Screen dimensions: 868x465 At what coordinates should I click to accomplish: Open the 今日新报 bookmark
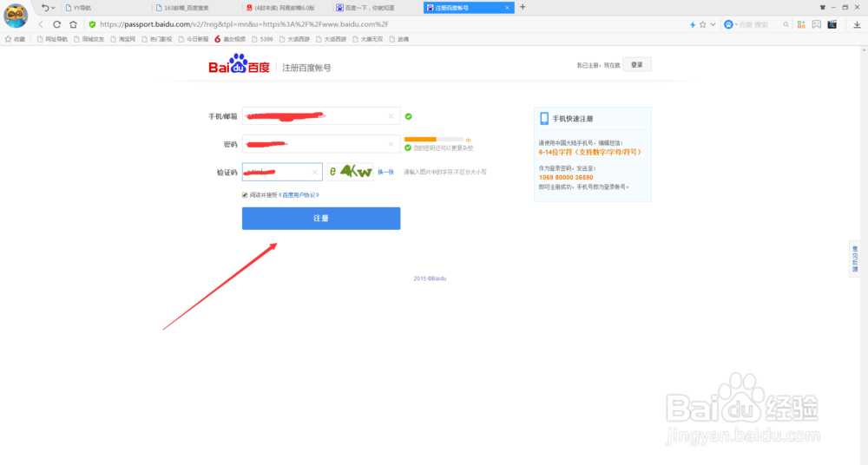point(194,39)
